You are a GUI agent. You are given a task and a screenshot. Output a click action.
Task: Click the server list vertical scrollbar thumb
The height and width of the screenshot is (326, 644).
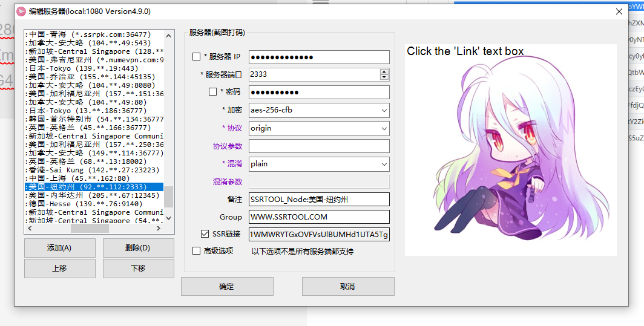click(x=168, y=197)
